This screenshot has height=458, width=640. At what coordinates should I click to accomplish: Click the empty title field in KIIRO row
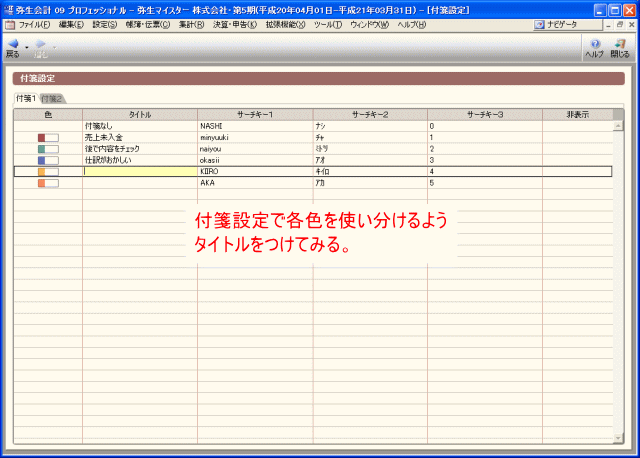point(140,171)
